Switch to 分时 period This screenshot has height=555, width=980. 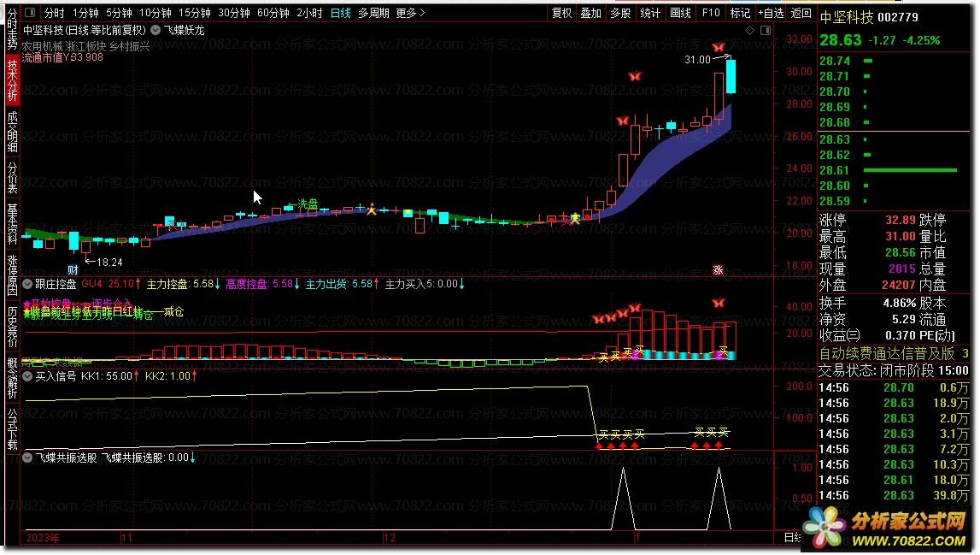click(54, 13)
